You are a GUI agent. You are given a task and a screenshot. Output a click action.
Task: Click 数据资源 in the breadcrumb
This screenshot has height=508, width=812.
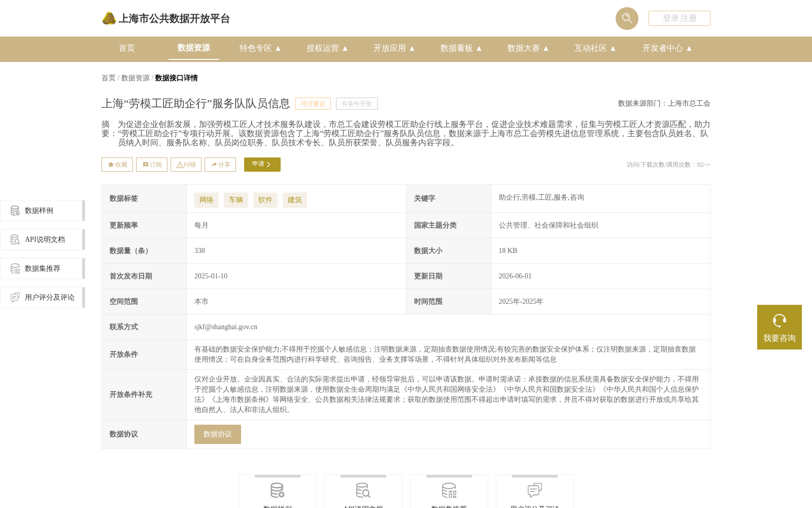tap(136, 78)
